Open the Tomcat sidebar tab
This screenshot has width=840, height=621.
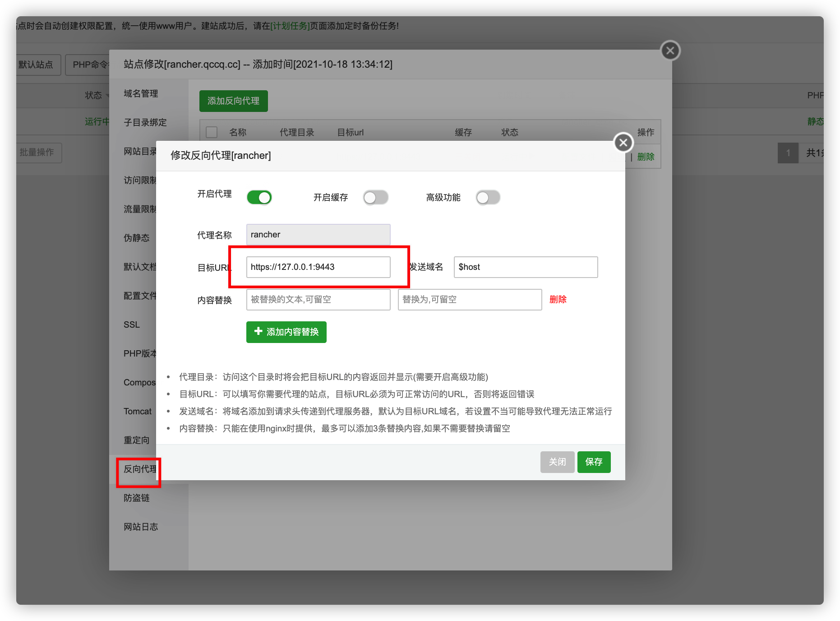point(138,412)
